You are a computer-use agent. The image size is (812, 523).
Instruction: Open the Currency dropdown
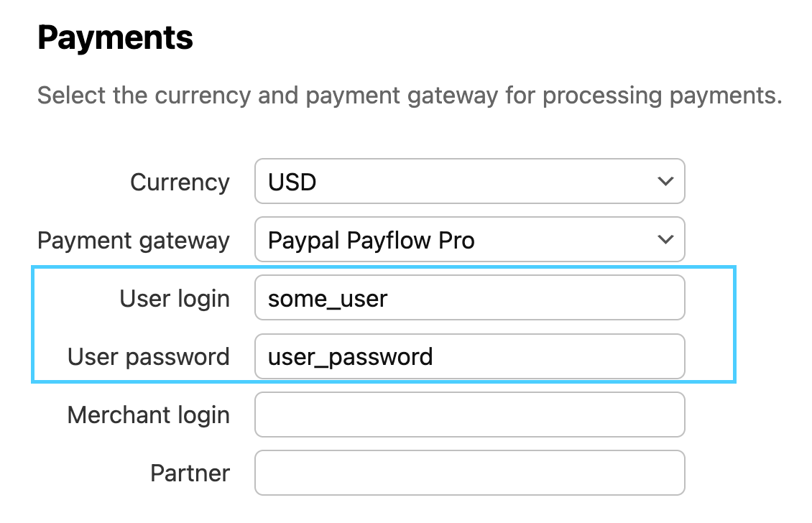coord(469,182)
